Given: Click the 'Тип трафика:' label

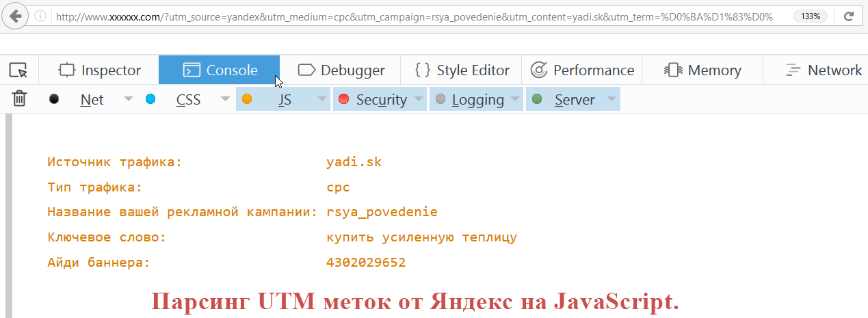Looking at the screenshot, I should pyautogui.click(x=95, y=187).
